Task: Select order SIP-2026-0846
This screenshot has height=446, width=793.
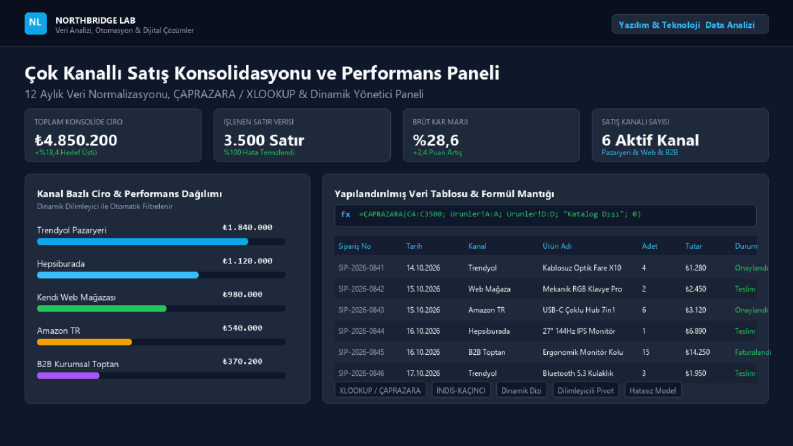Action: [x=361, y=373]
